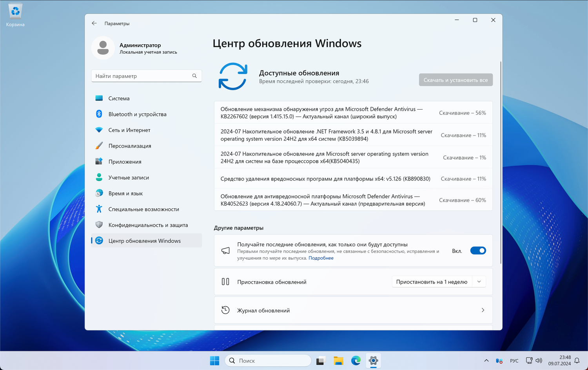This screenshot has width=588, height=370.
Task: Select Центр обновления Windows in sidebar
Action: point(147,241)
